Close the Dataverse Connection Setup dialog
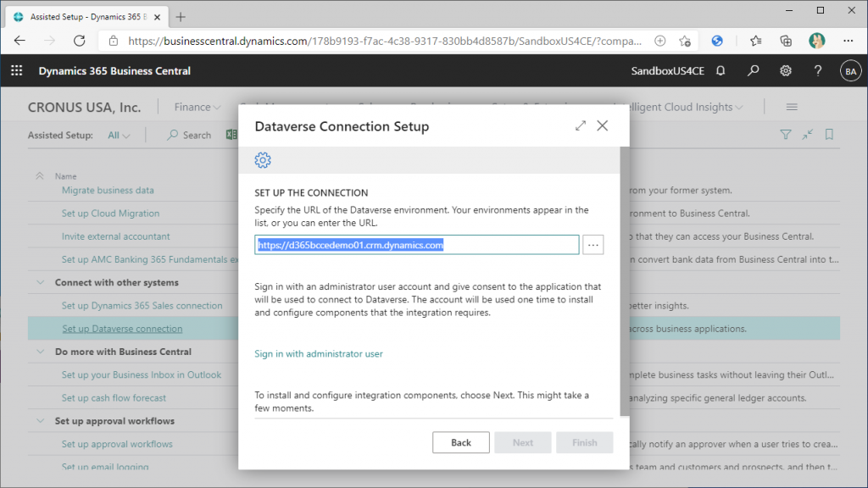Image resolution: width=868 pixels, height=488 pixels. pyautogui.click(x=603, y=125)
